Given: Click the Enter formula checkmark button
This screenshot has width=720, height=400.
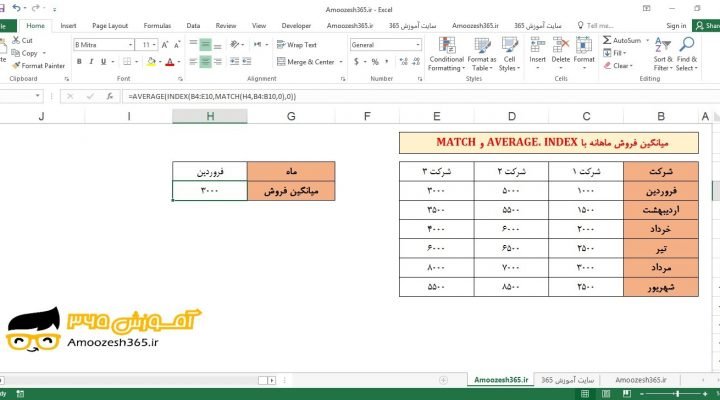Looking at the screenshot, I should [90, 96].
